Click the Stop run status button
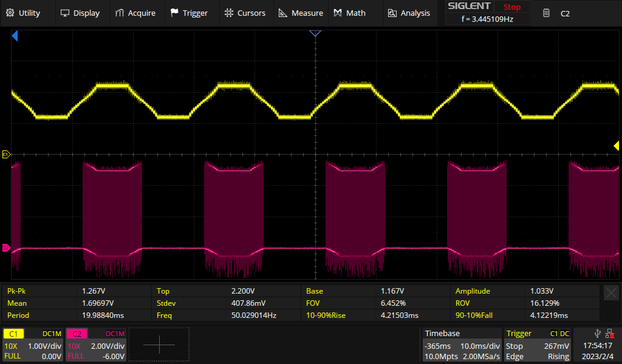 tap(511, 7)
